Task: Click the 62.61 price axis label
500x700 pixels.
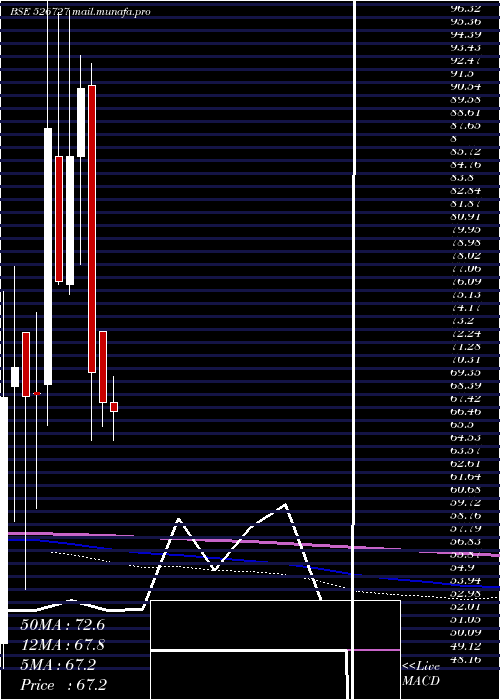Action: [x=465, y=464]
